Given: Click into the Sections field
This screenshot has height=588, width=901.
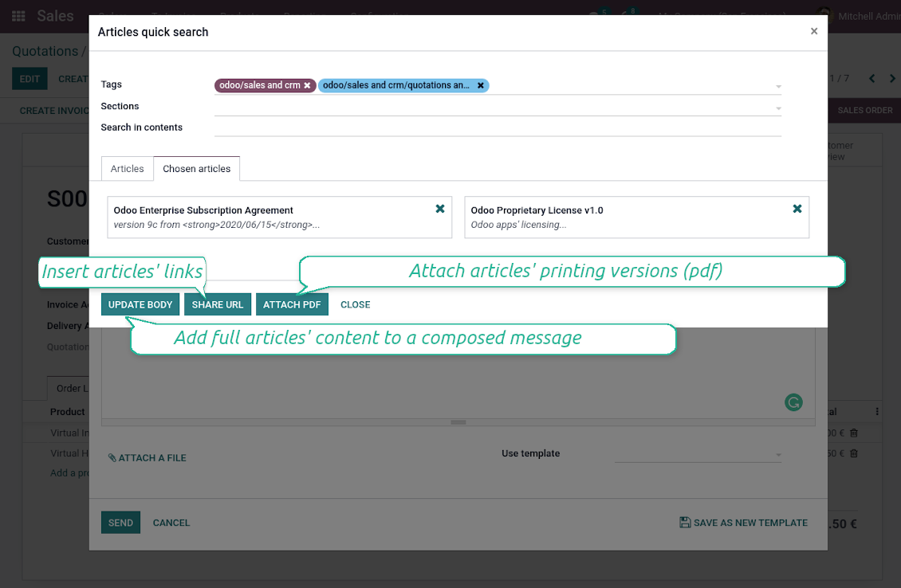Looking at the screenshot, I should (x=498, y=106).
